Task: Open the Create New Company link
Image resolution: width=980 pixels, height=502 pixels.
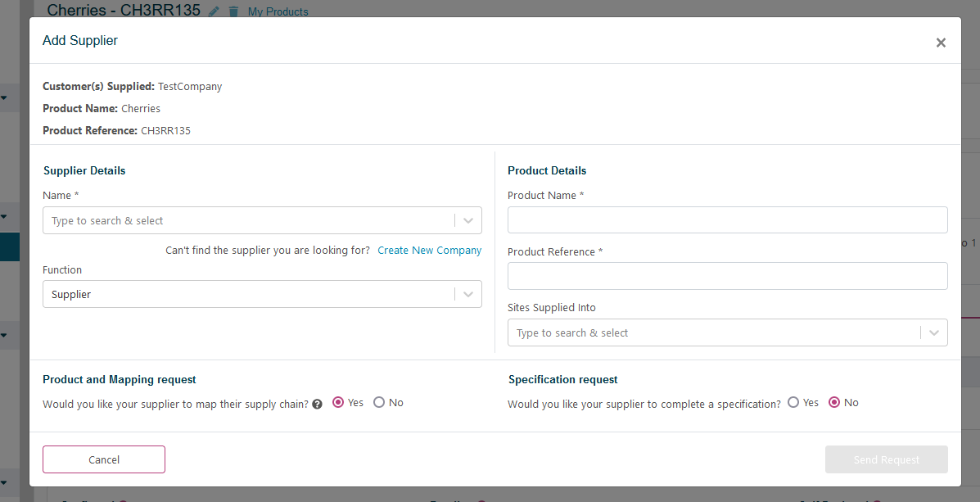Action: tap(429, 251)
